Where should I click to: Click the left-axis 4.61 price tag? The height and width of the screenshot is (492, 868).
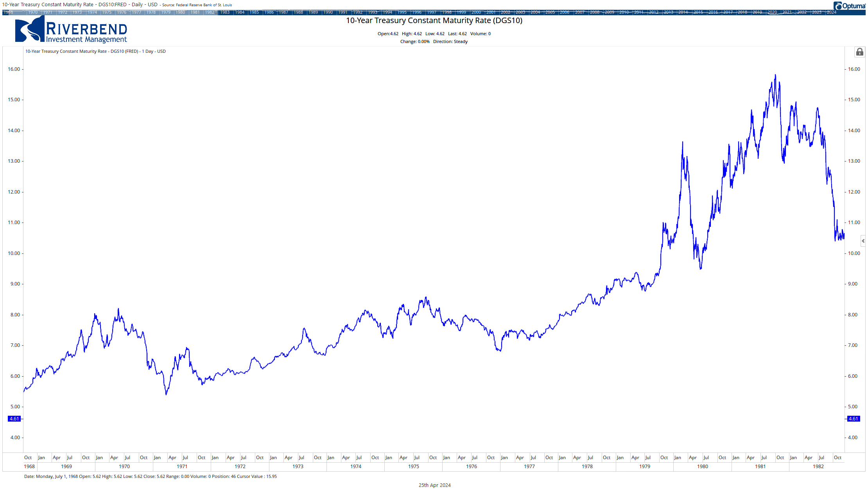pyautogui.click(x=14, y=419)
